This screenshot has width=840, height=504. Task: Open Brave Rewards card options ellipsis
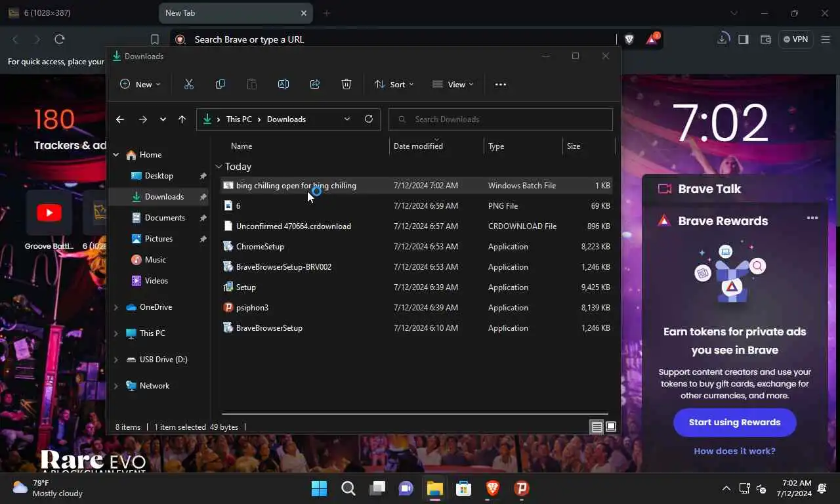coord(812,219)
